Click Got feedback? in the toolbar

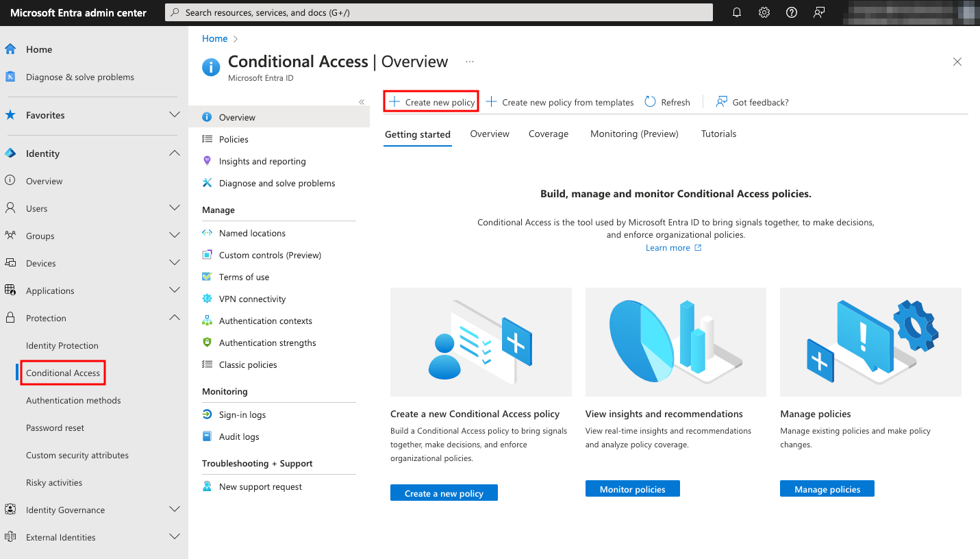pos(752,102)
